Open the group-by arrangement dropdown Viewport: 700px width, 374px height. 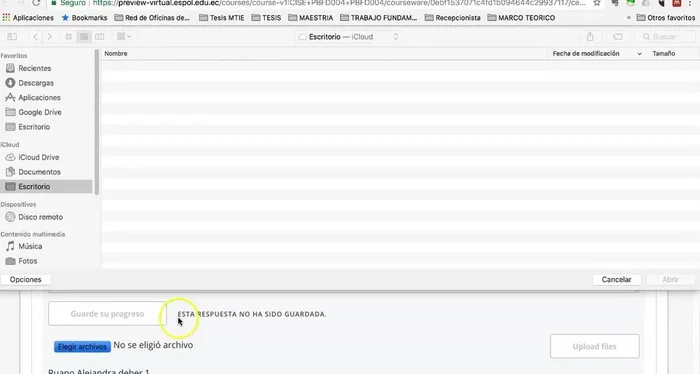click(124, 37)
